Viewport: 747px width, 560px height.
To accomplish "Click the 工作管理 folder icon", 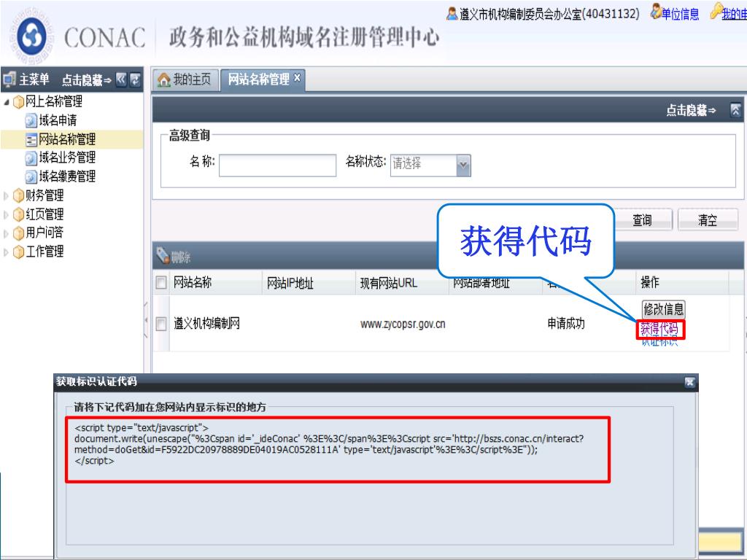I will click(x=18, y=252).
